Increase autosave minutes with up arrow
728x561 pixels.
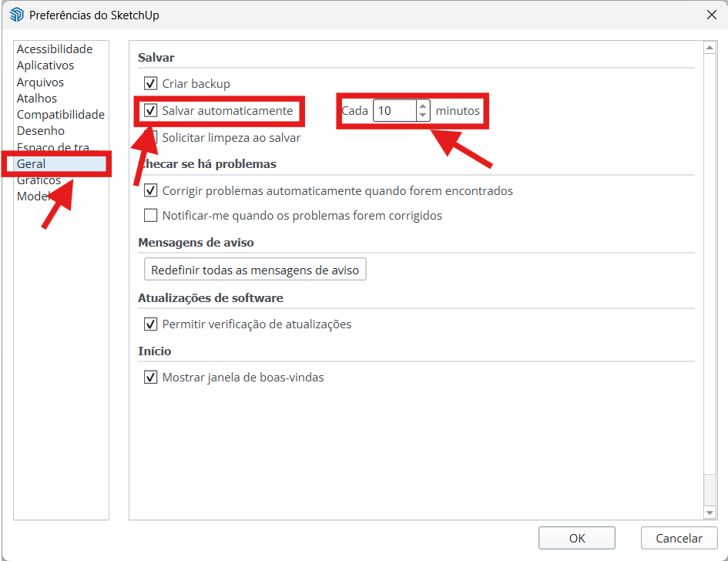click(x=422, y=106)
